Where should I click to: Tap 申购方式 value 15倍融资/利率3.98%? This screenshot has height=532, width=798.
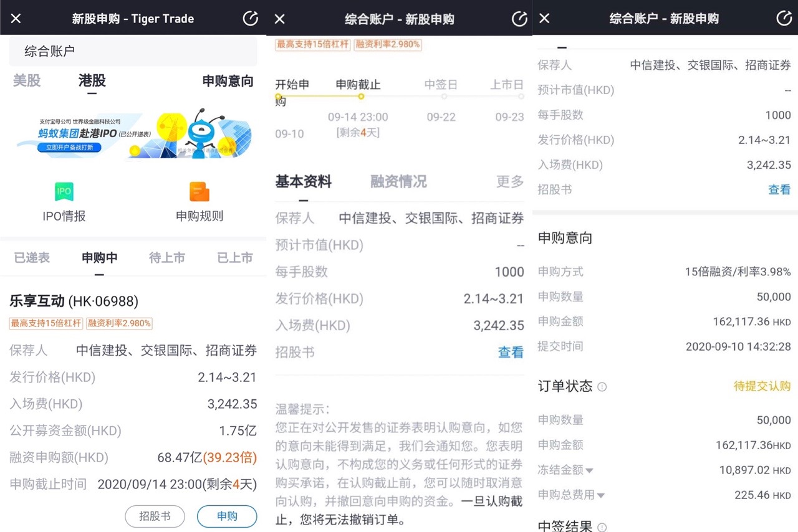pos(738,272)
